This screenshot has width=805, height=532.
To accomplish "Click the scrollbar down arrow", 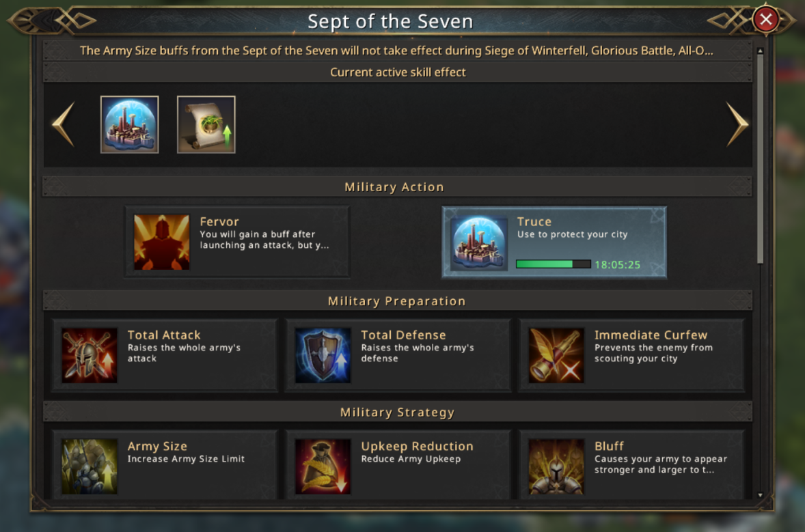I will coord(761,494).
